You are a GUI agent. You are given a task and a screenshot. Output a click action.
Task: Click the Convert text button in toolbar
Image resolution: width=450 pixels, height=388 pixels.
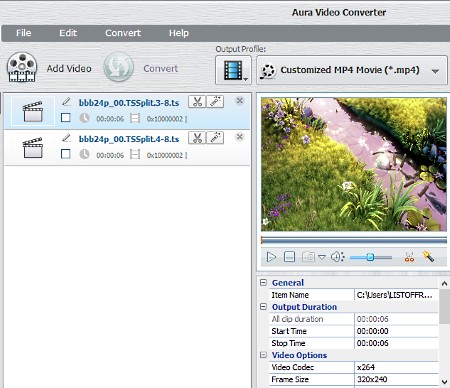161,69
